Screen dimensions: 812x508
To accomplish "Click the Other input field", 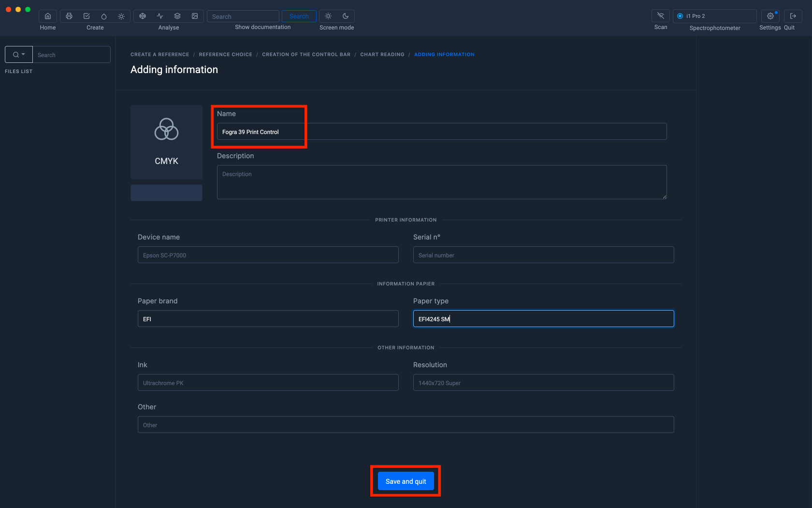I will pos(406,425).
